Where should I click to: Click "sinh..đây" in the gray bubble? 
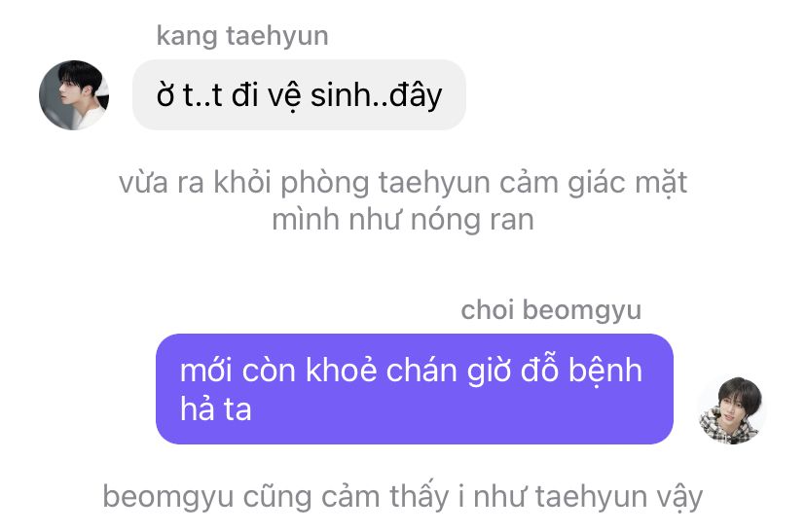click(x=377, y=95)
